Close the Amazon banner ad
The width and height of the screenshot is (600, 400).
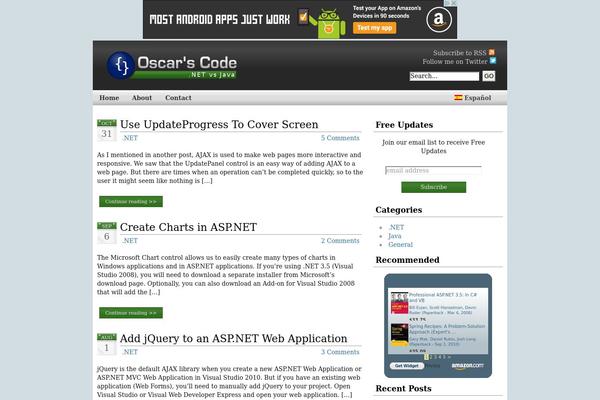pyautogui.click(x=453, y=3)
